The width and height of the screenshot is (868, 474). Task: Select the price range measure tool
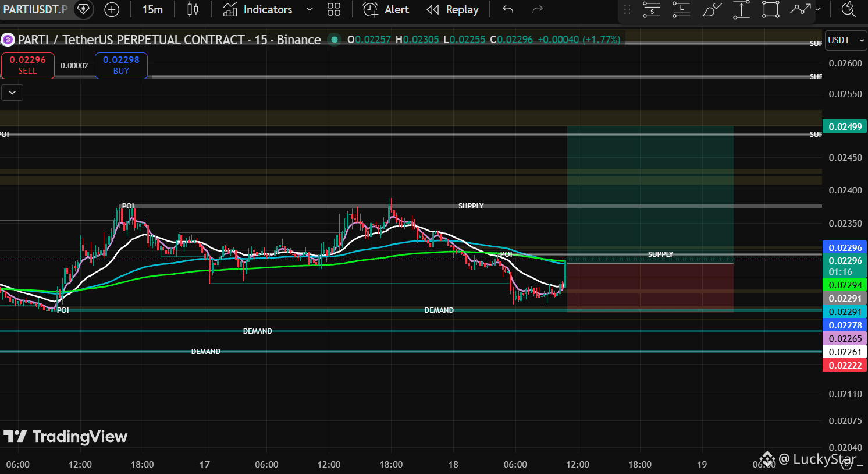click(x=741, y=9)
